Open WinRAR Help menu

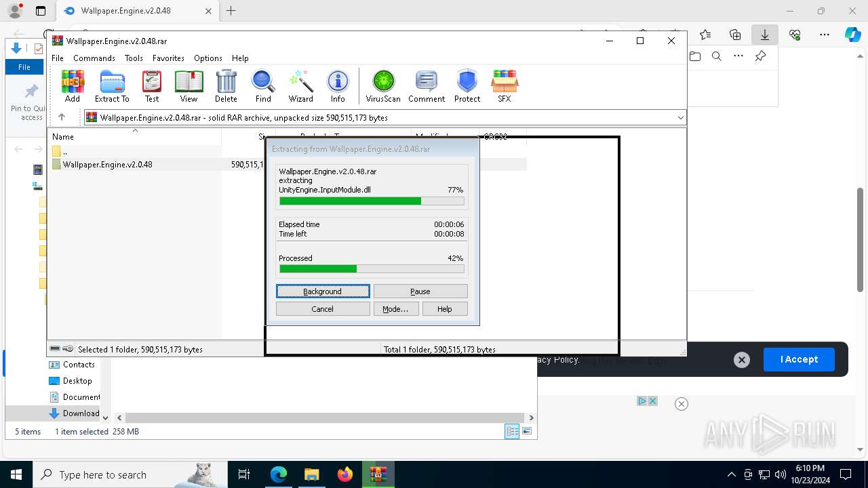pyautogui.click(x=240, y=58)
